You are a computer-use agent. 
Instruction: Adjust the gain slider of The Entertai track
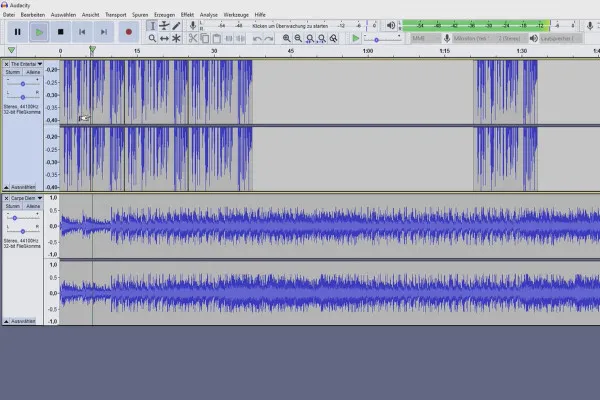click(23, 83)
